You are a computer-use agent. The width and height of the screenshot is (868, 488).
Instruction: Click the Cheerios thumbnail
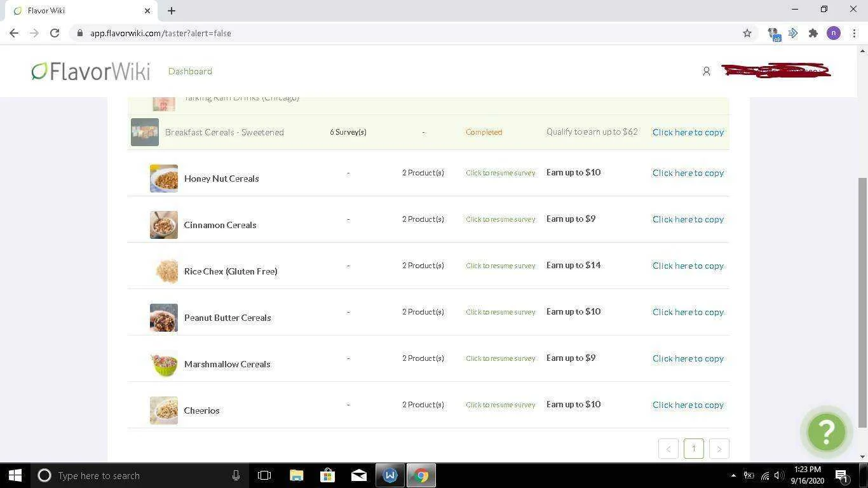point(164,410)
